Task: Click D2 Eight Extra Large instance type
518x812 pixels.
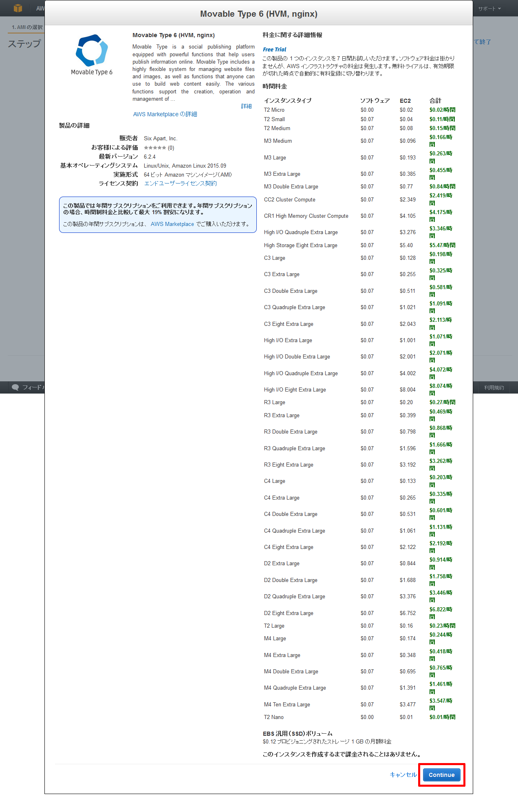Action: [289, 613]
